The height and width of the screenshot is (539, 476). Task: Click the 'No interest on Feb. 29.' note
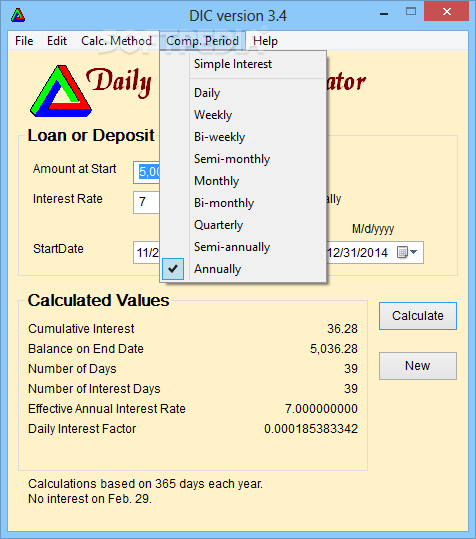coord(90,498)
